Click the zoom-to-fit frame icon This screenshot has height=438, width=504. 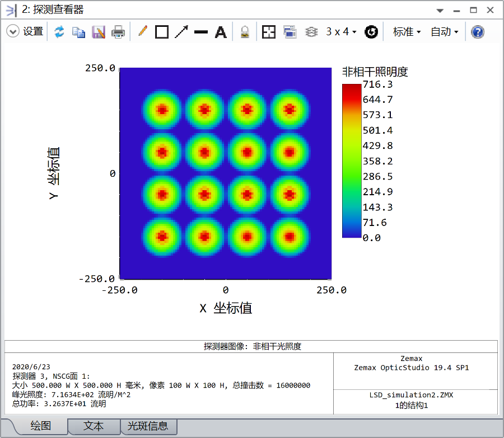269,32
